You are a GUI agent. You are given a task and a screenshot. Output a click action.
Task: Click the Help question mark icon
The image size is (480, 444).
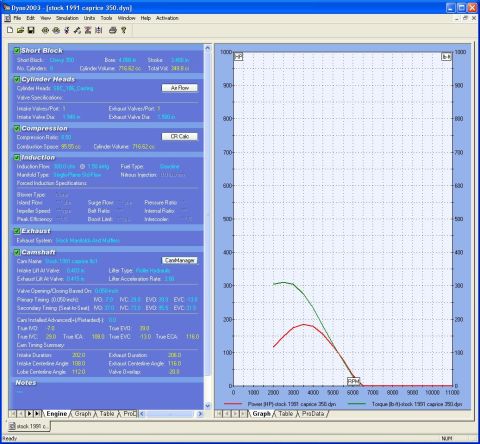pyautogui.click(x=124, y=30)
